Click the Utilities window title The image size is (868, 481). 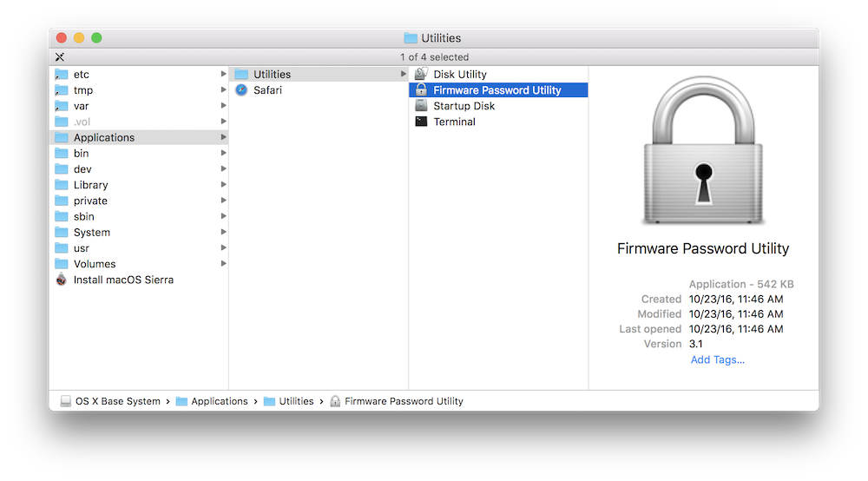[441, 38]
